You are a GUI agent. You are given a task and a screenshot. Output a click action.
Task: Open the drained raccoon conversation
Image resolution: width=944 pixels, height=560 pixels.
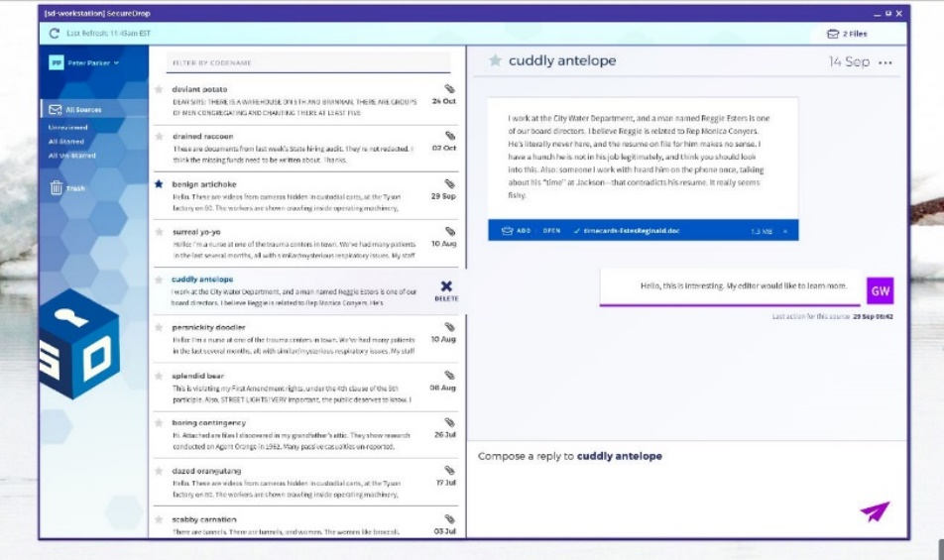click(x=305, y=149)
